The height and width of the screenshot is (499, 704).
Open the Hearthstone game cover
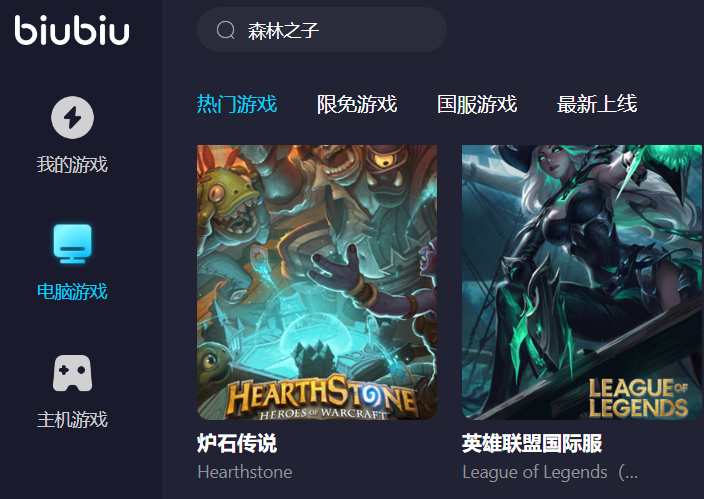[317, 282]
